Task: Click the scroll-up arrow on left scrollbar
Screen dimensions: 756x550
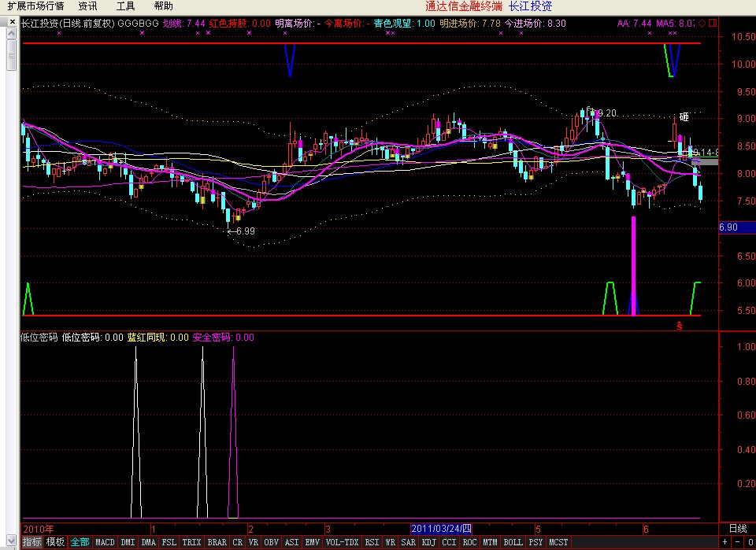Action: pos(11,35)
